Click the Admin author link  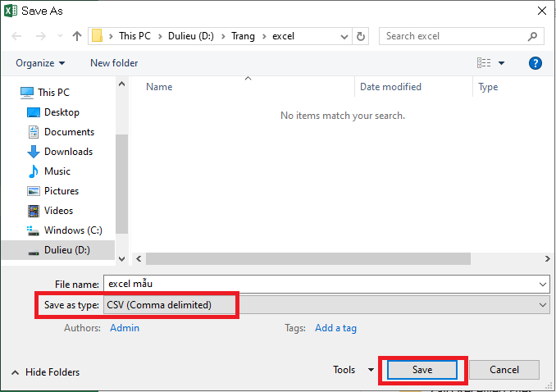(x=125, y=328)
